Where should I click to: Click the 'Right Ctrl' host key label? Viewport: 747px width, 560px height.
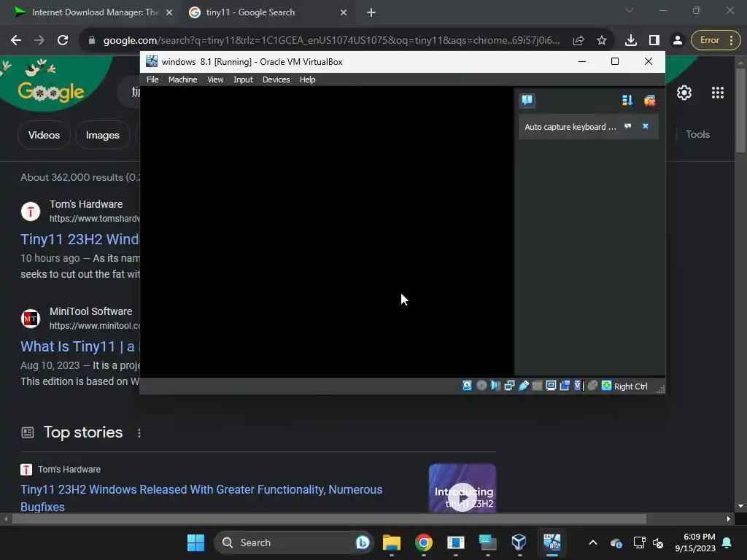click(630, 386)
